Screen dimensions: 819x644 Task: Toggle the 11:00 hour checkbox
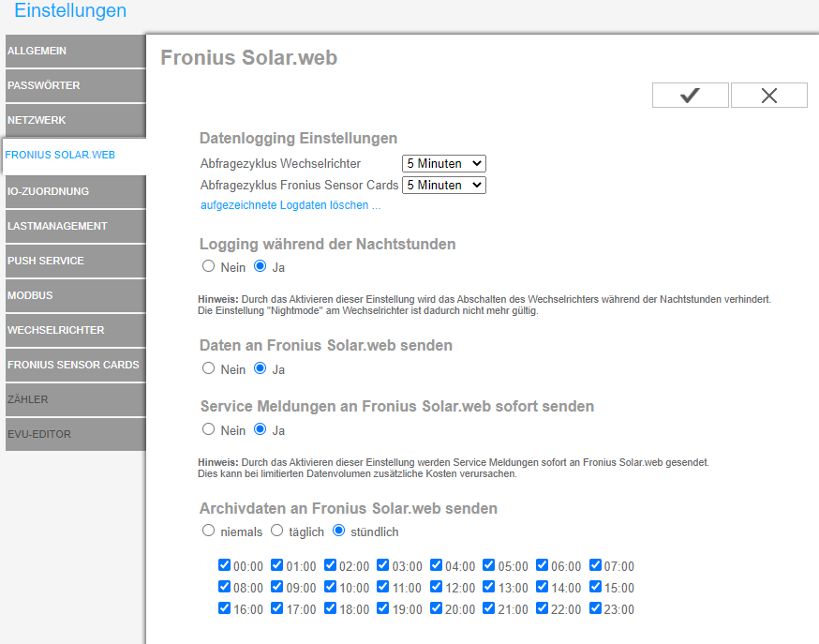pyautogui.click(x=383, y=587)
